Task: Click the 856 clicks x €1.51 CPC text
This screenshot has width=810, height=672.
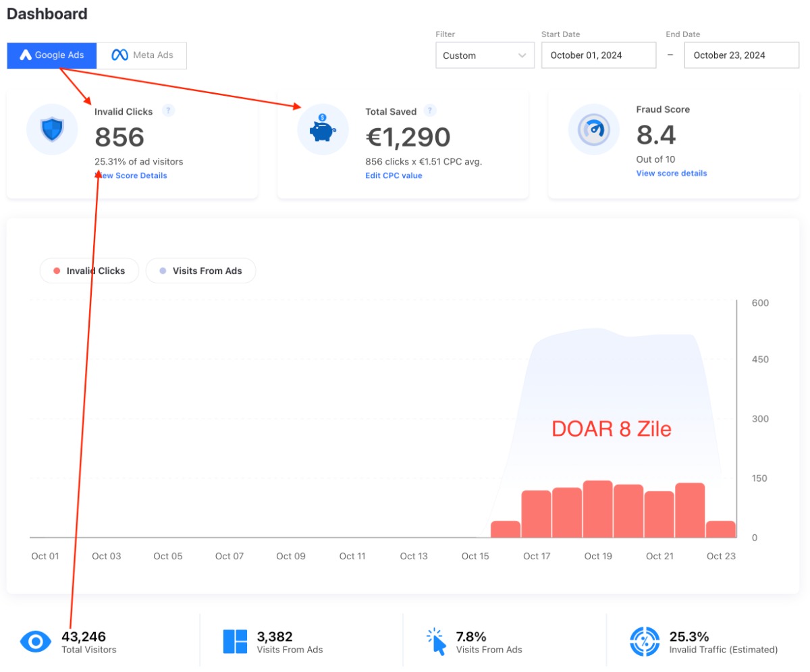Action: 424,161
